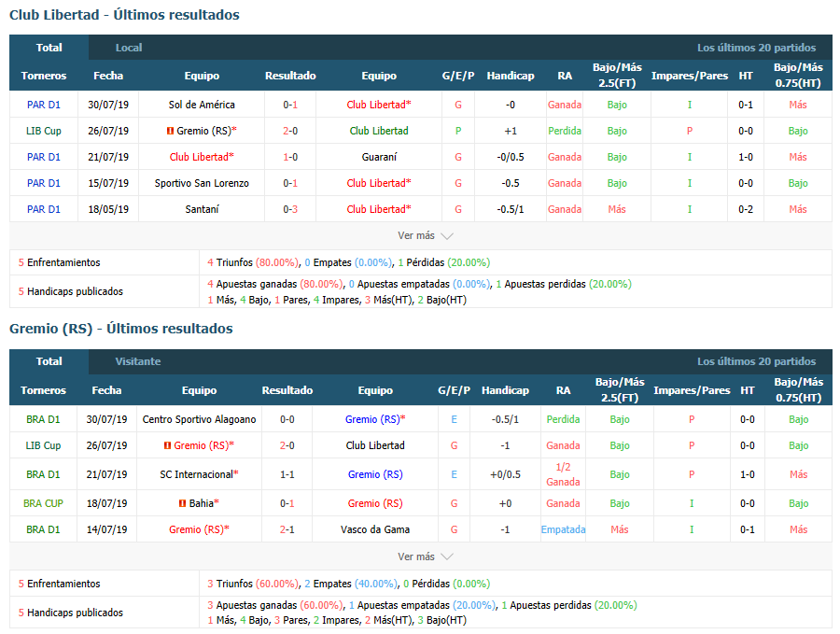Click Gremio (RS) in the Bahia row
Viewport: 840px width, 634px height.
(x=375, y=503)
